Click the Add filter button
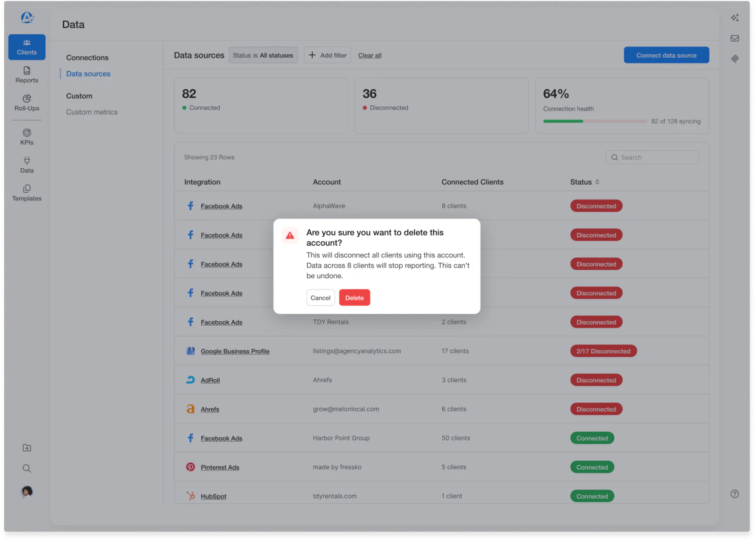This screenshot has width=756, height=541. coord(327,55)
